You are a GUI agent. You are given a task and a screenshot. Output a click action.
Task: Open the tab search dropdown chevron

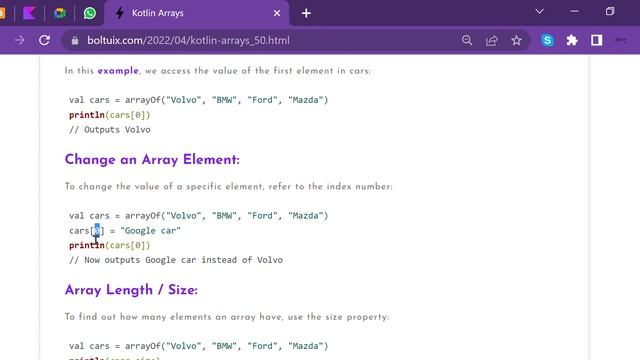point(540,11)
